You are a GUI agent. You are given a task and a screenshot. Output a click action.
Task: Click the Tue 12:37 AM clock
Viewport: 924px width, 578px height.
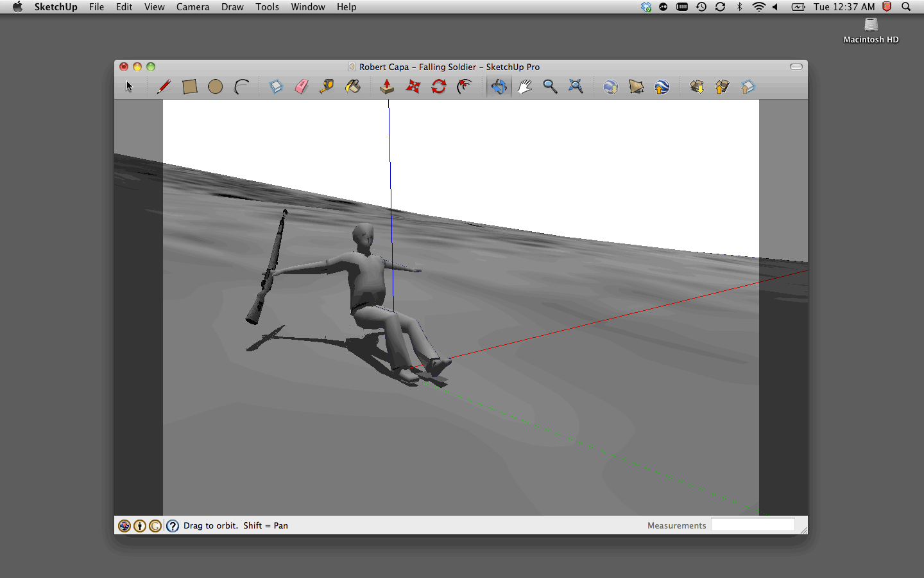click(x=844, y=7)
